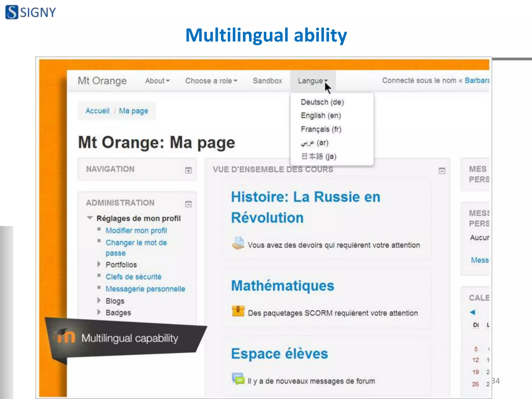Select Japanese (ja) language
532x399 pixels.
(x=319, y=156)
